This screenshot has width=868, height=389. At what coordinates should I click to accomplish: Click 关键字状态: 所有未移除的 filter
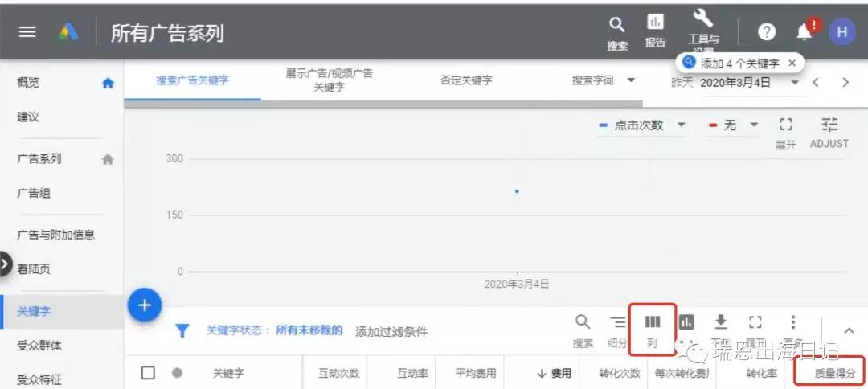coord(275,331)
